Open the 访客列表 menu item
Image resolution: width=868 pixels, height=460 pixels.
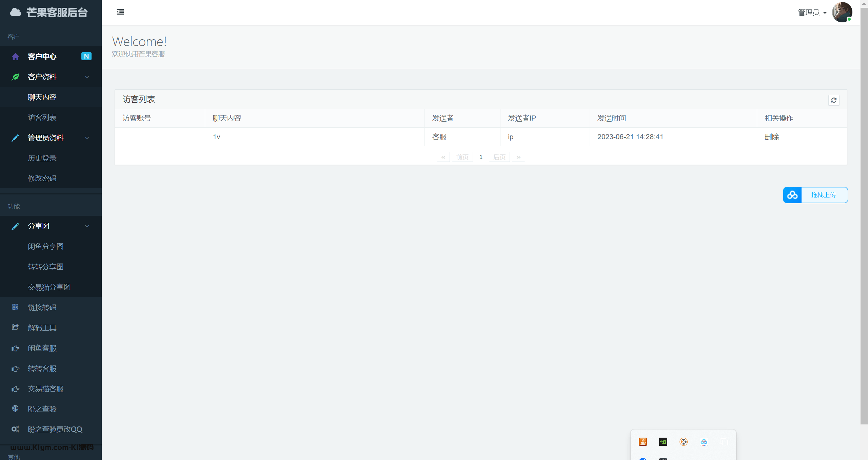[x=42, y=118]
